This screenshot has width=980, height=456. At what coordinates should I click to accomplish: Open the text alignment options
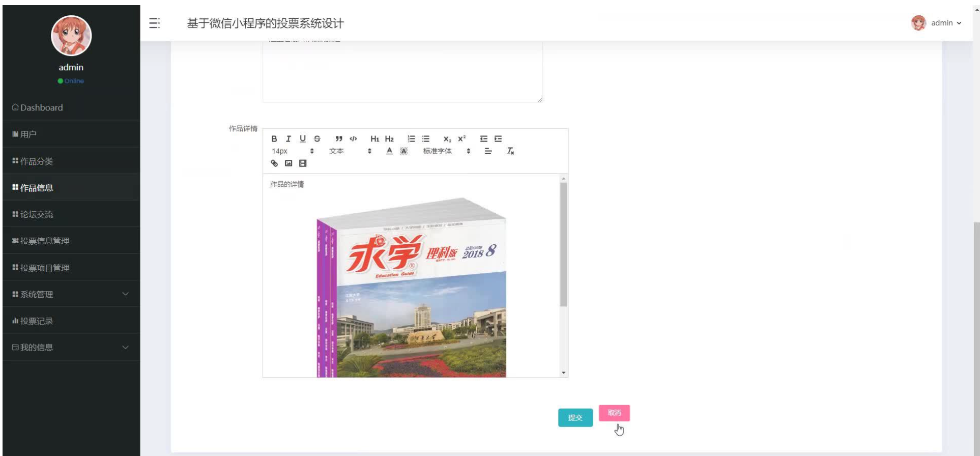click(488, 151)
